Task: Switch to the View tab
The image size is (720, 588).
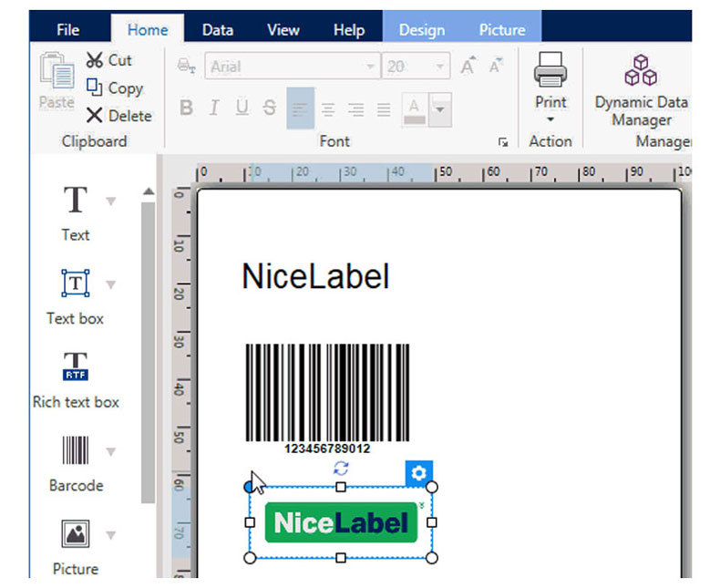Action: pyautogui.click(x=283, y=30)
